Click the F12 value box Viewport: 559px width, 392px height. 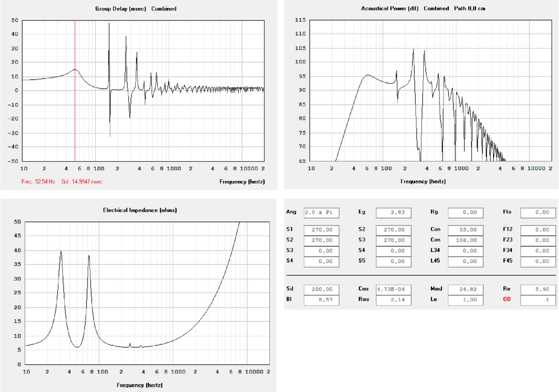(538, 230)
